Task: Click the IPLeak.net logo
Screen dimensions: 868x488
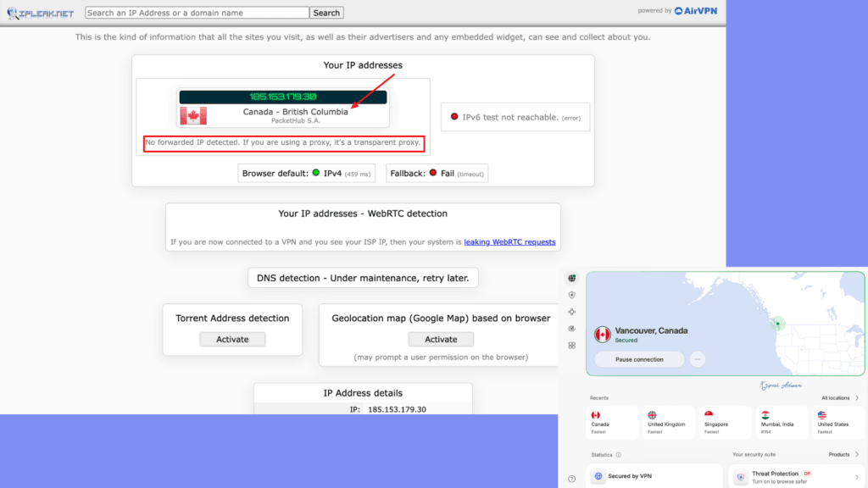Action: pos(41,14)
